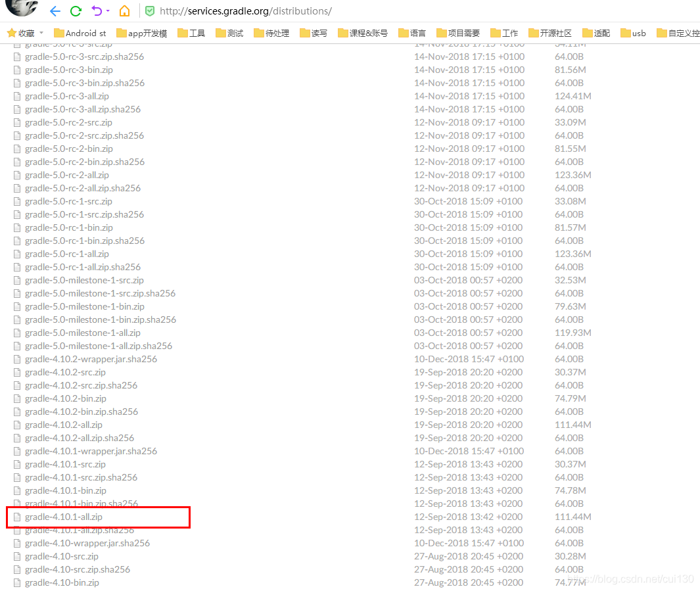Go to the browser home page icon
This screenshot has width=700, height=591.
pos(124,11)
